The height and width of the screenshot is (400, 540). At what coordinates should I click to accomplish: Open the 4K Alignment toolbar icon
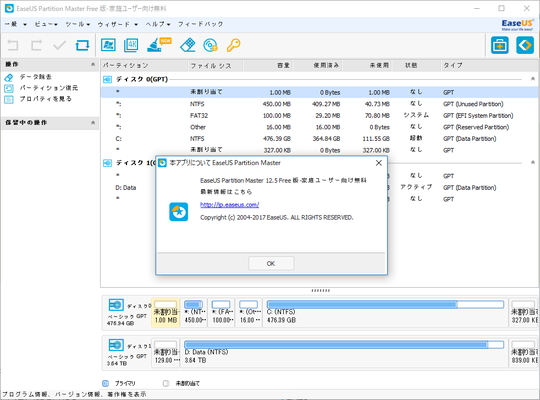131,45
